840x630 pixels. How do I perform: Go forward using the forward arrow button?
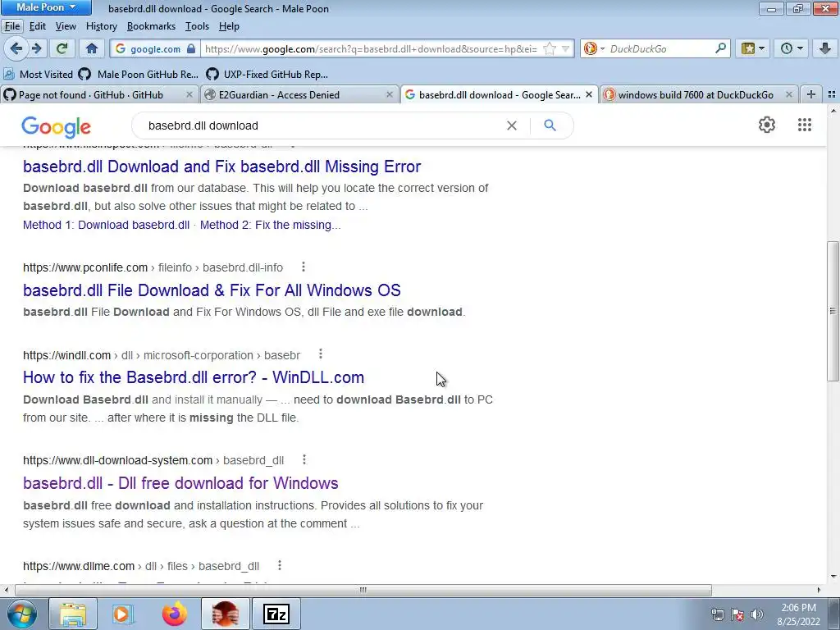36,48
